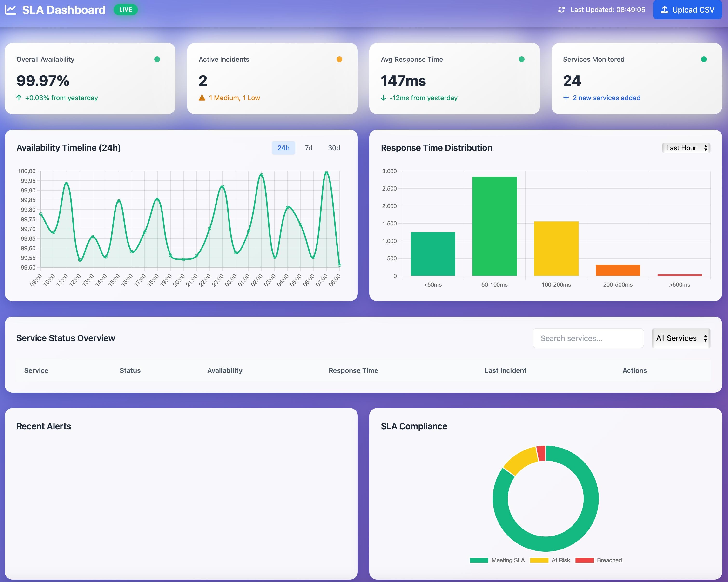
Task: Click the green LIVE status badge
Action: coord(125,9)
